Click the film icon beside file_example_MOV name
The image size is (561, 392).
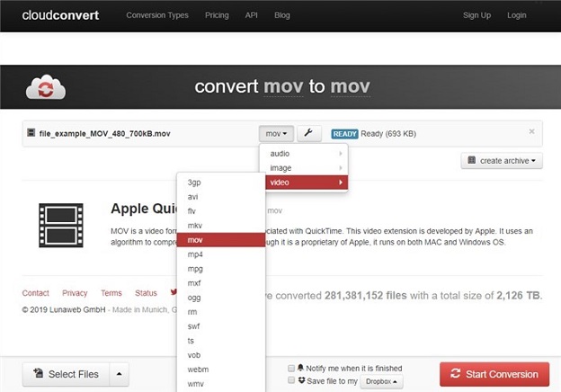pyautogui.click(x=31, y=133)
